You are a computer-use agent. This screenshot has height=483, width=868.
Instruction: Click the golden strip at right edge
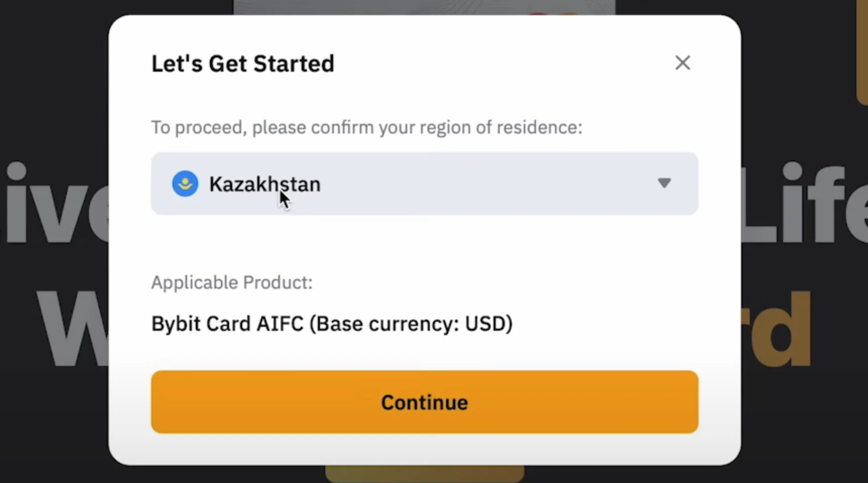pyautogui.click(x=862, y=50)
